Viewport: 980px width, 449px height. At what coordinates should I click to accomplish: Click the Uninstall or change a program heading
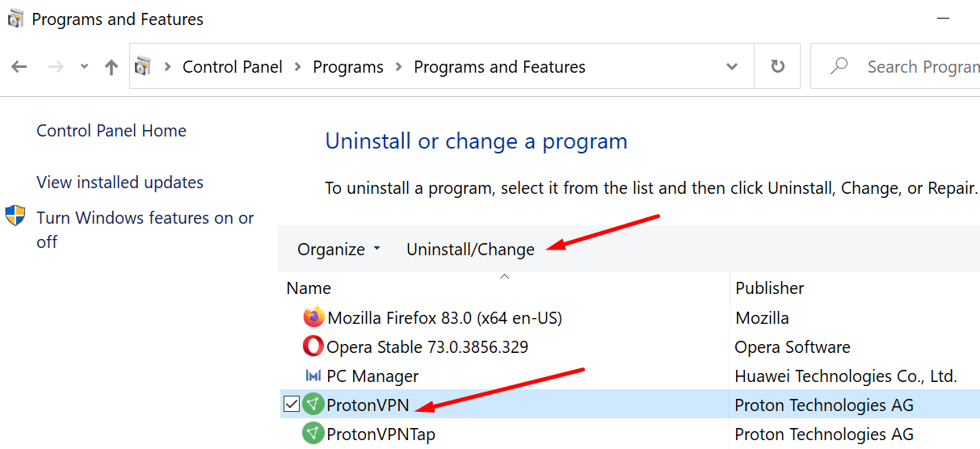(476, 141)
